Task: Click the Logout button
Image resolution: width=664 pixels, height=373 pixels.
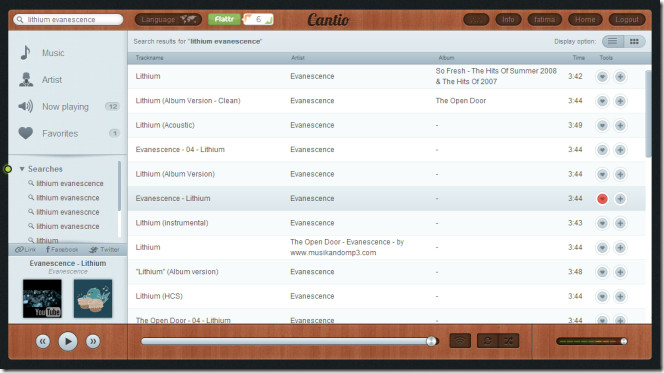Action: tap(627, 19)
